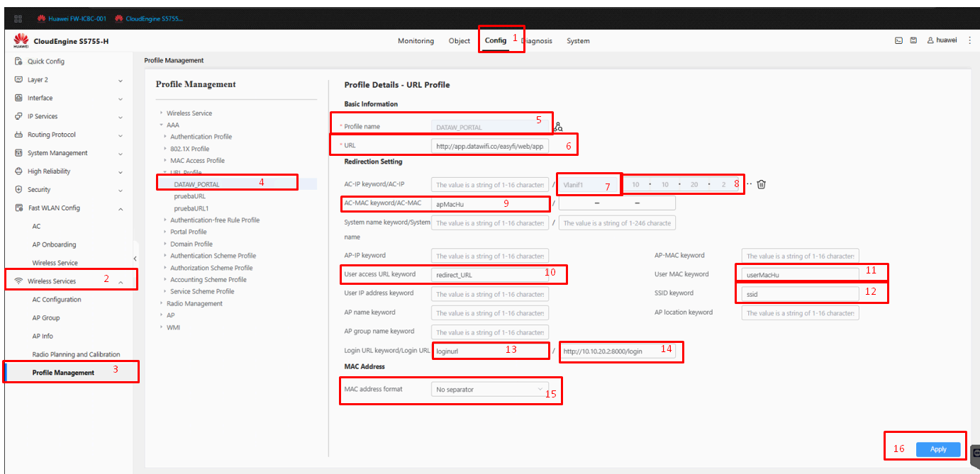Screen dimensions: 980x474
Task: Click the IP Services sidebar icon
Action: (18, 116)
